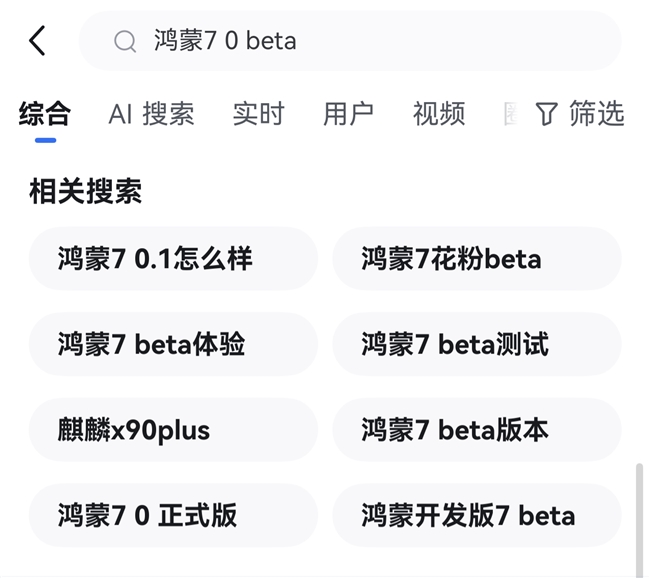The width and height of the screenshot is (650, 578).
Task: Switch to the 综合 tab
Action: tap(45, 114)
